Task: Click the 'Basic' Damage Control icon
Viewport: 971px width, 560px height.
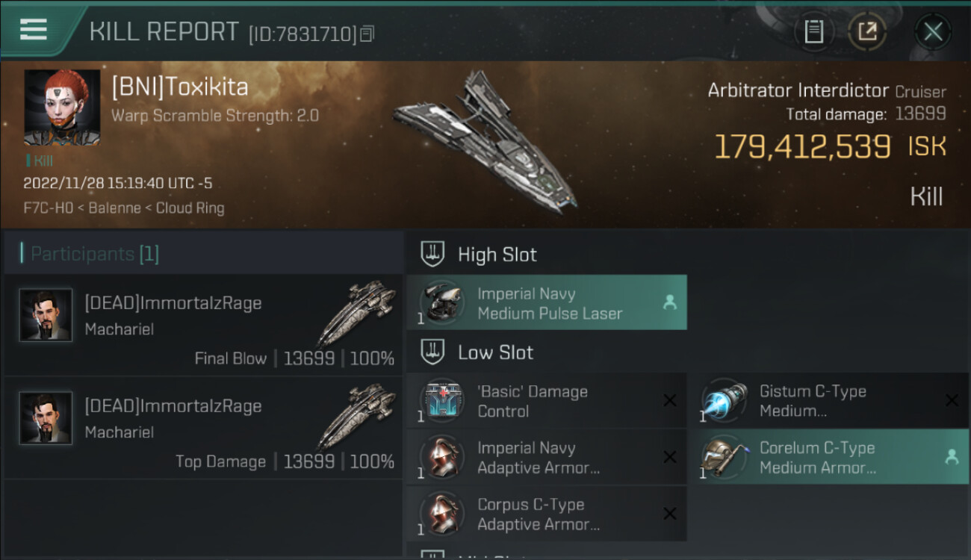Action: (x=441, y=401)
